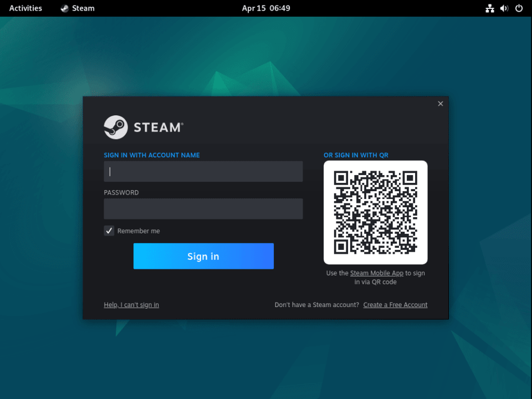
Task: Open the Help, I can't sign in link
Action: click(x=131, y=304)
